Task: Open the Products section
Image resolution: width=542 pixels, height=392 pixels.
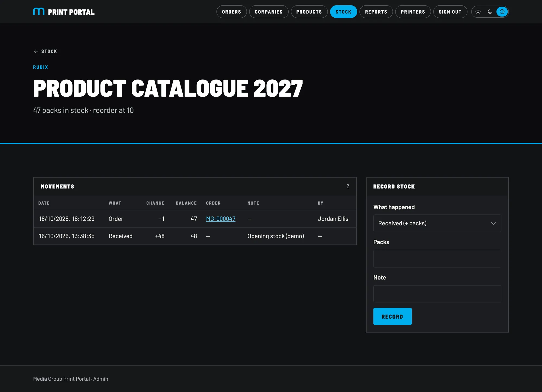Action: (x=309, y=12)
